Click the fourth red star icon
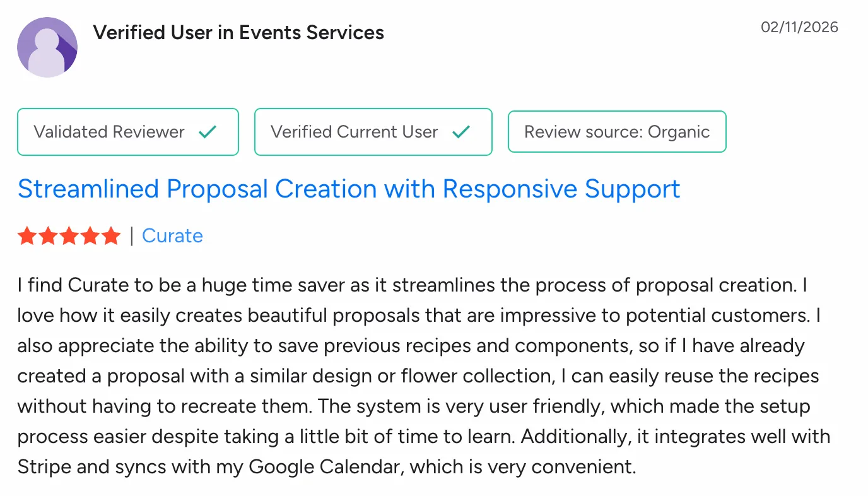 [x=90, y=235]
